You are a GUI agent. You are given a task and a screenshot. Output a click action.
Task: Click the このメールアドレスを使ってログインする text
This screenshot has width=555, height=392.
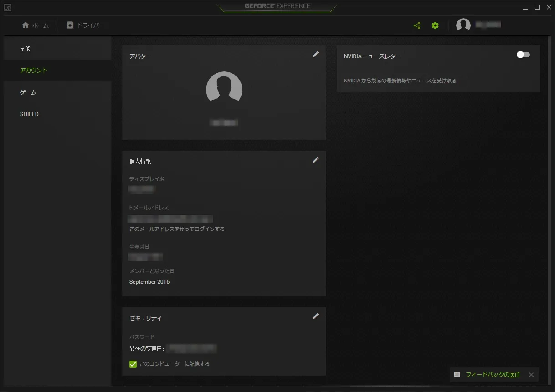coord(177,229)
